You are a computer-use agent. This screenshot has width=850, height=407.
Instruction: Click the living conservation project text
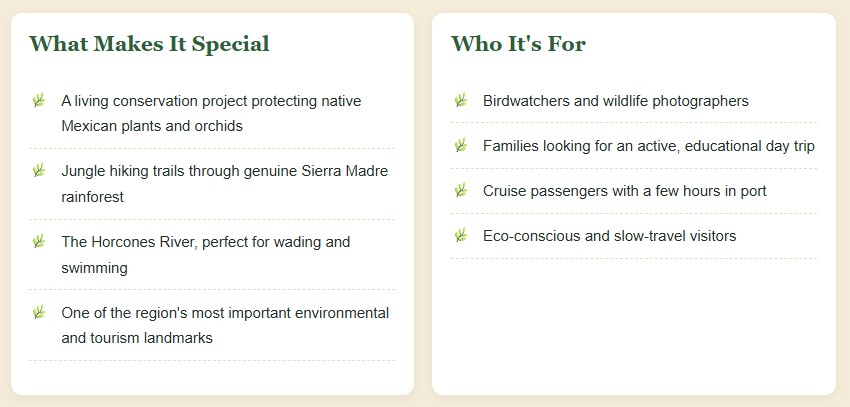pyautogui.click(x=211, y=114)
